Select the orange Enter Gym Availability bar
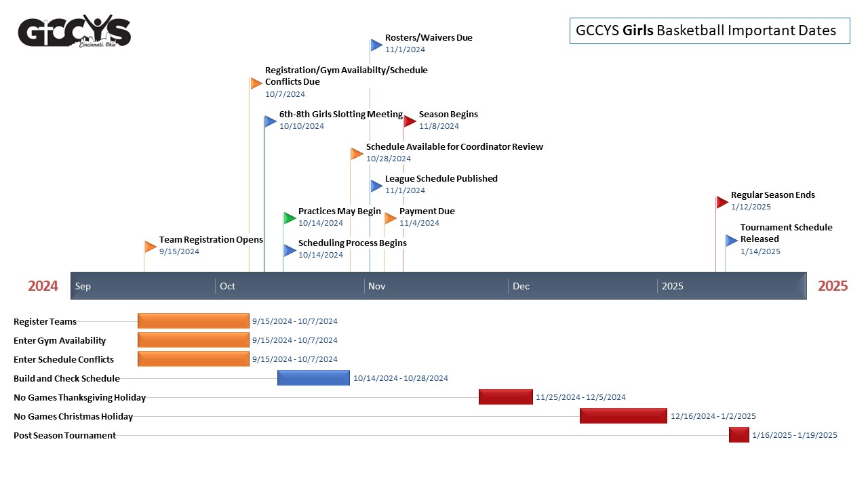The width and height of the screenshot is (868, 488). click(x=193, y=340)
